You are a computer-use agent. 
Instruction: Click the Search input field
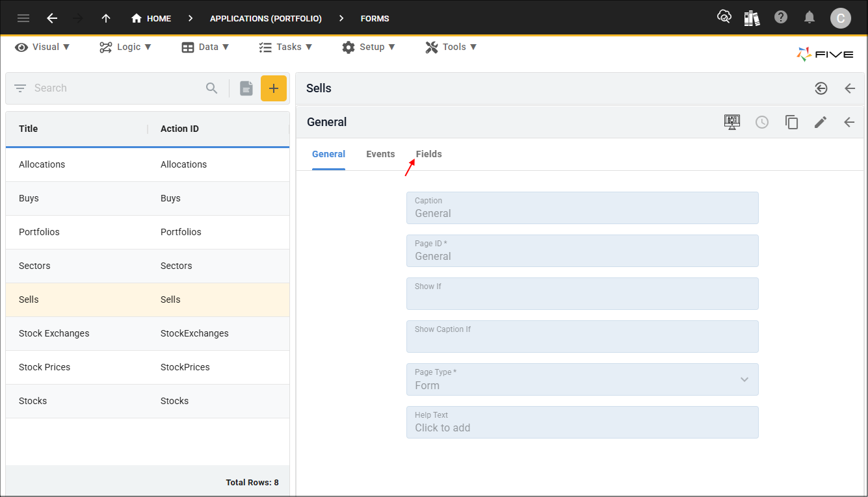[x=117, y=88]
